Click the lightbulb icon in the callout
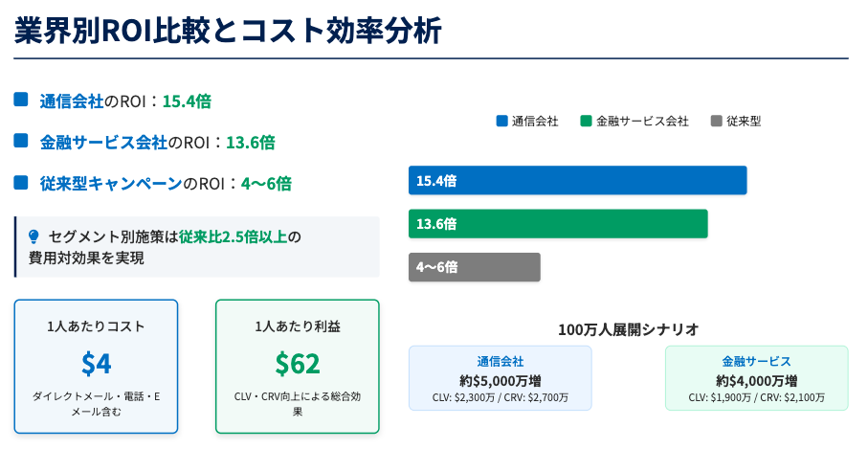868x449 pixels. (x=33, y=236)
